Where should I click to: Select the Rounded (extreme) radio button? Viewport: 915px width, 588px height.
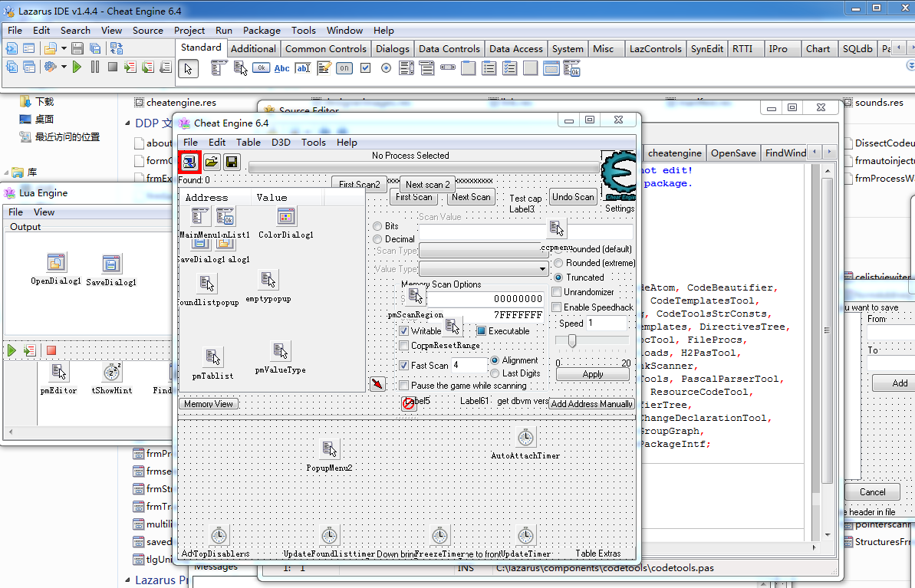tap(558, 263)
